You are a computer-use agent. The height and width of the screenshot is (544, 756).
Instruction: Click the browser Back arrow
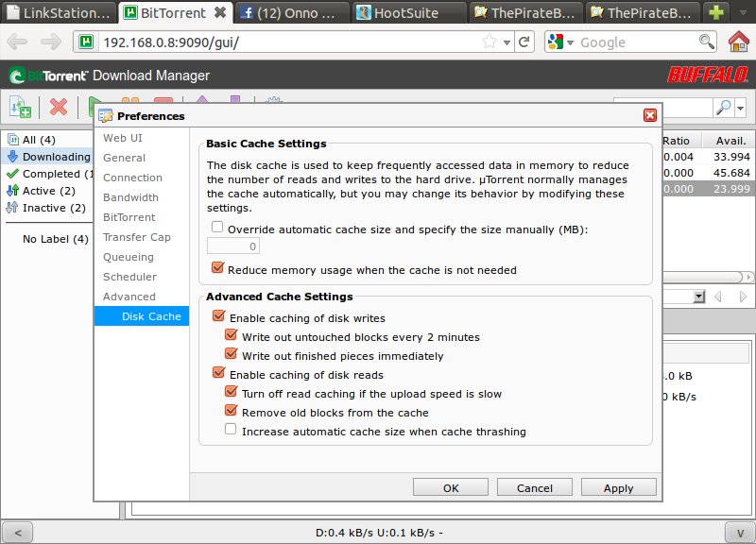pyautogui.click(x=20, y=42)
